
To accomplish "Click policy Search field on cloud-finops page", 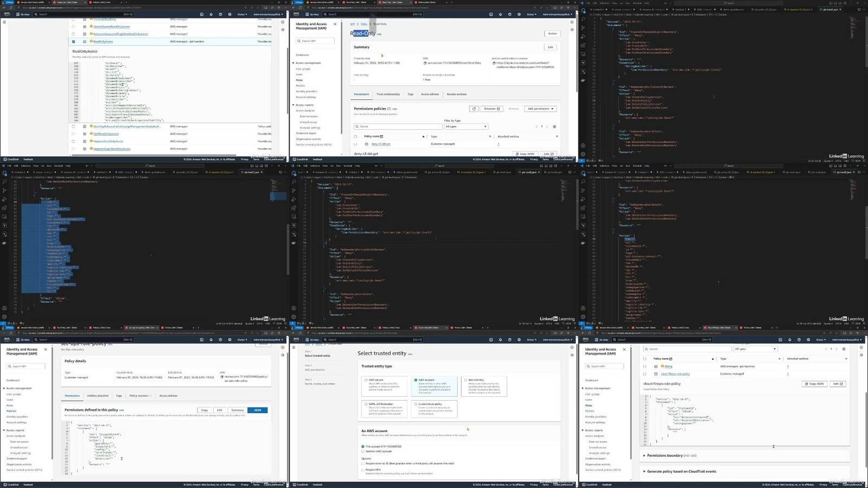I will tap(687, 349).
